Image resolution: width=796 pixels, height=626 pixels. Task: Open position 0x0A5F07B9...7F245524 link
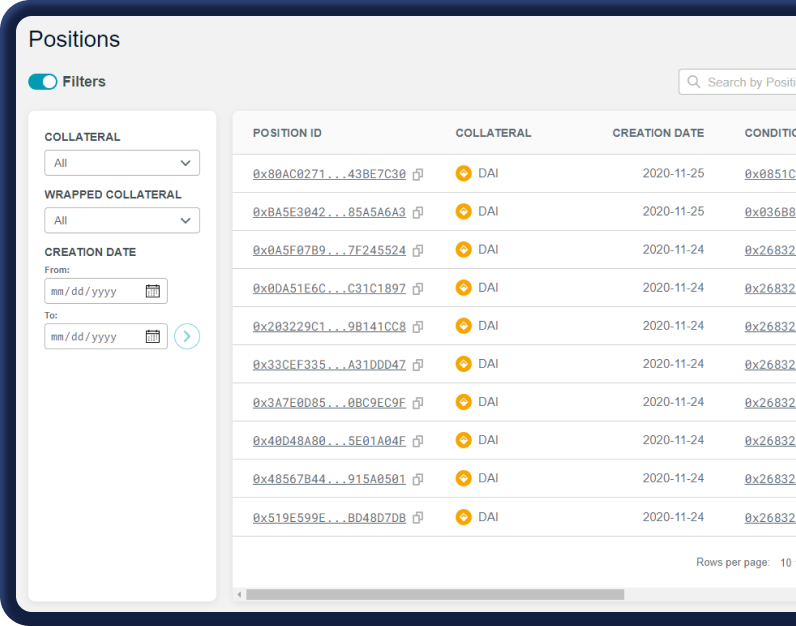(329, 250)
